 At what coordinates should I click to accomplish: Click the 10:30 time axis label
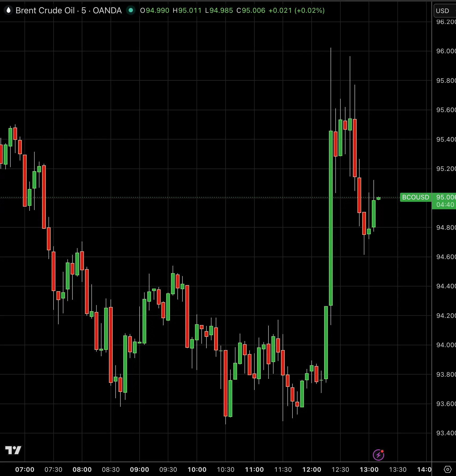click(x=226, y=469)
